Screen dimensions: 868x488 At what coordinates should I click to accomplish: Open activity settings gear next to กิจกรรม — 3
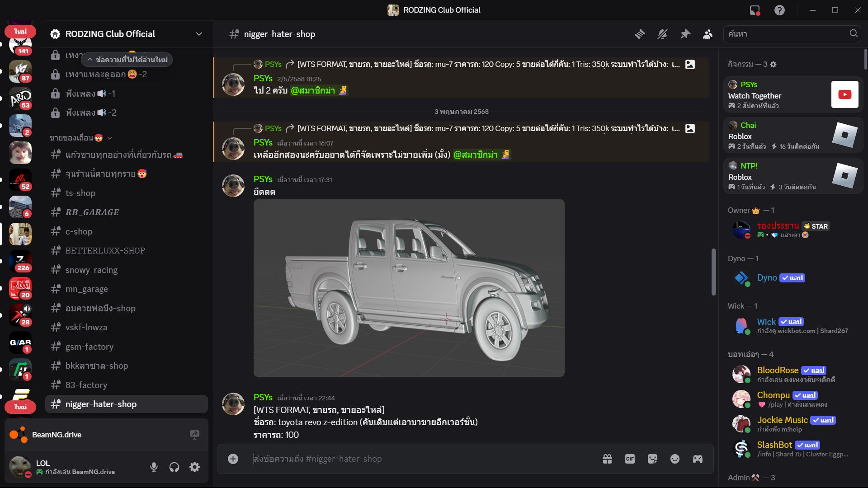tap(773, 64)
